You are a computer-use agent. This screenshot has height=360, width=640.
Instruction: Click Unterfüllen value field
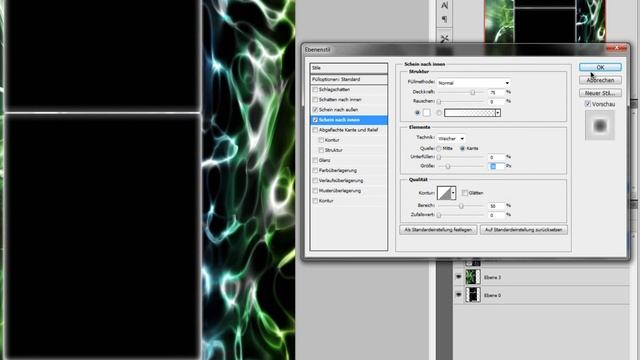pyautogui.click(x=496, y=157)
